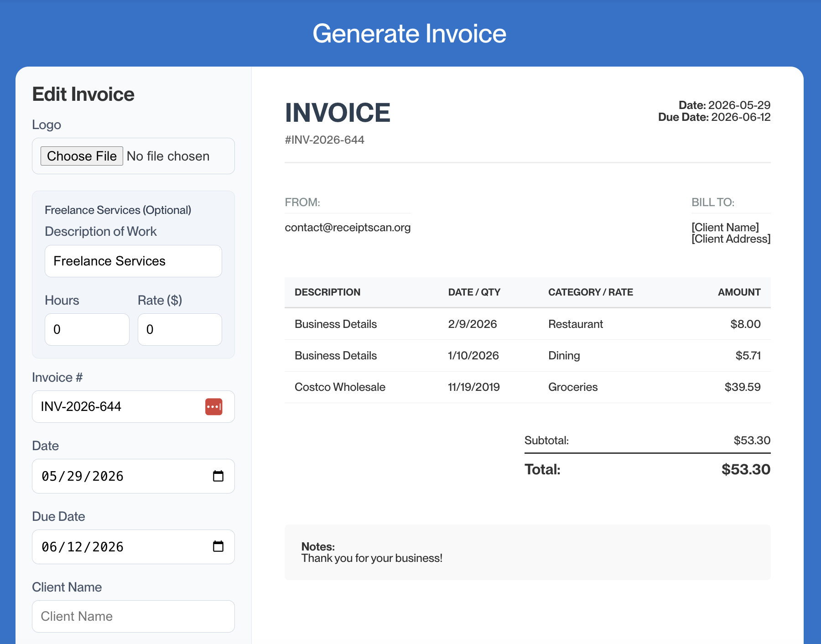Click the 'Notes:' label in preview
Screen dimensions: 821x644
[x=318, y=546]
